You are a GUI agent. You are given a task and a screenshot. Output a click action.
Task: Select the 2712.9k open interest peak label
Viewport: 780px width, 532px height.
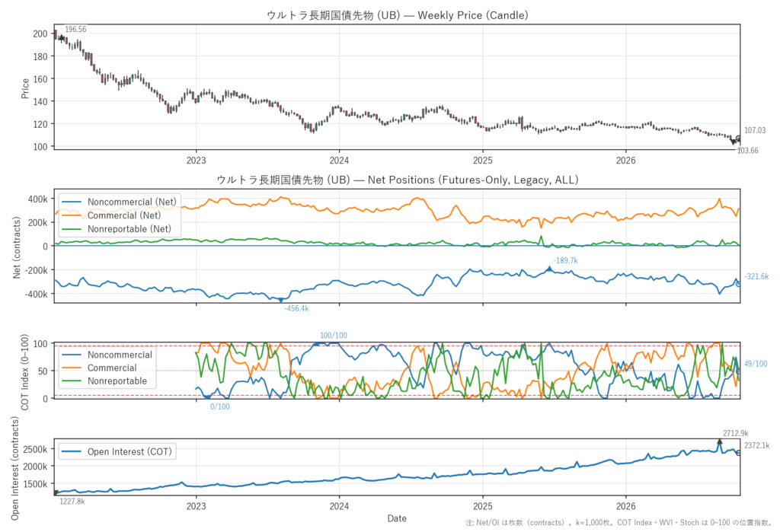pyautogui.click(x=736, y=433)
